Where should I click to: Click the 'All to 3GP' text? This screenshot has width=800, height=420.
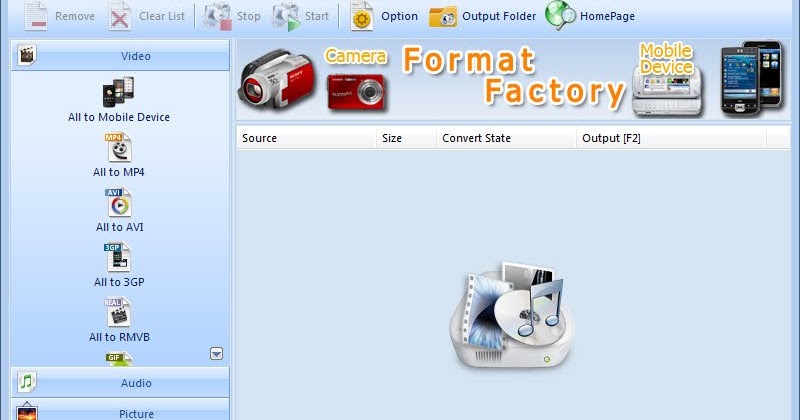pos(119,282)
